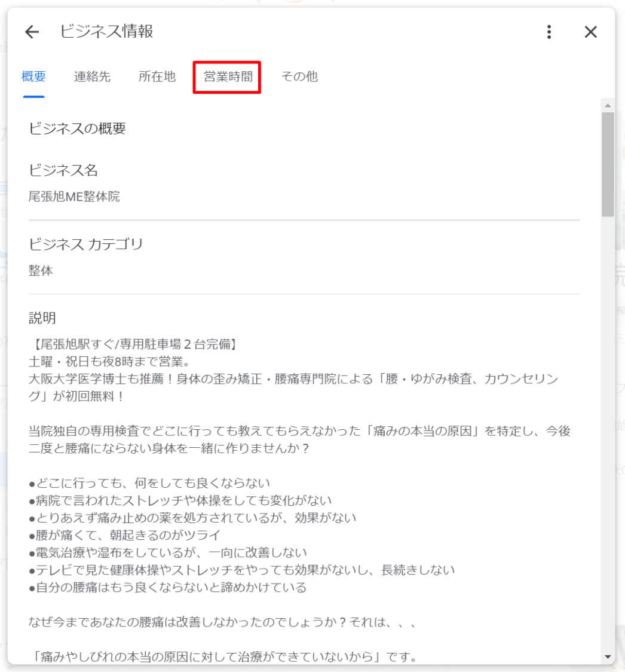
Task: Edit the business name 尾張旭ME整体院
Action: [x=74, y=197]
